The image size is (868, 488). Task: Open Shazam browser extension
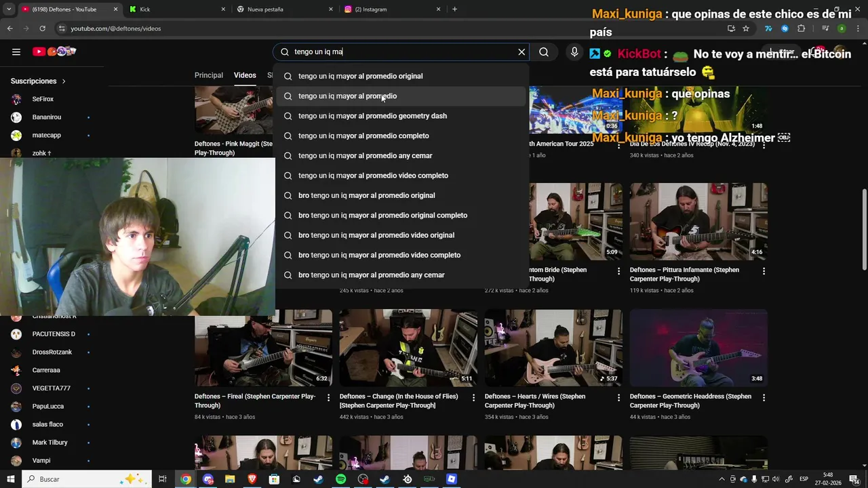(785, 28)
